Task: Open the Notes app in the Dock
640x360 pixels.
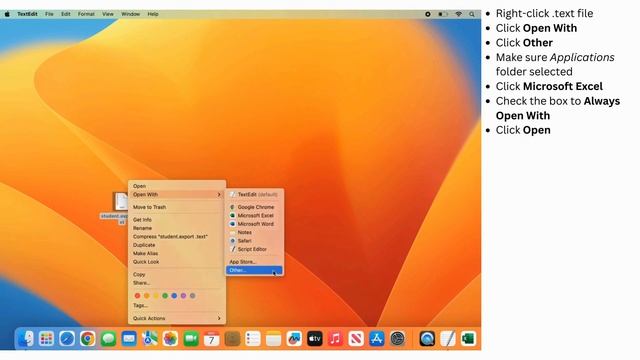Action: click(273, 338)
